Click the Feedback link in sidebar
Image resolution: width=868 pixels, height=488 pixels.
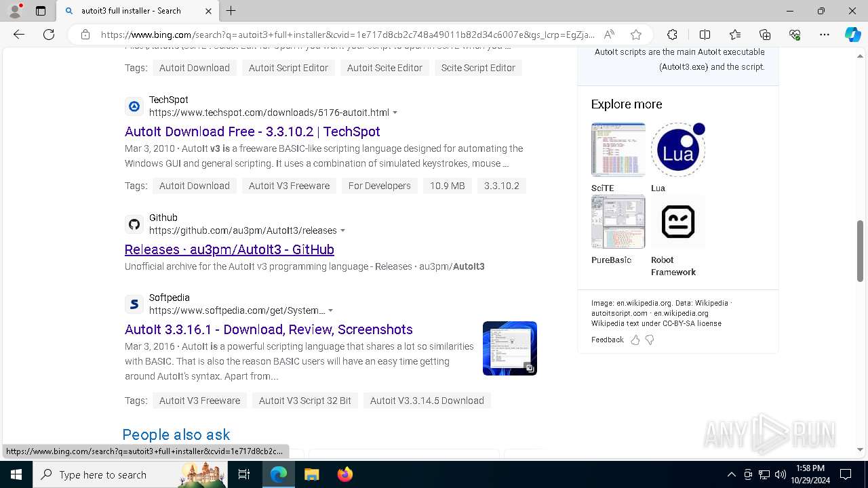pos(607,340)
